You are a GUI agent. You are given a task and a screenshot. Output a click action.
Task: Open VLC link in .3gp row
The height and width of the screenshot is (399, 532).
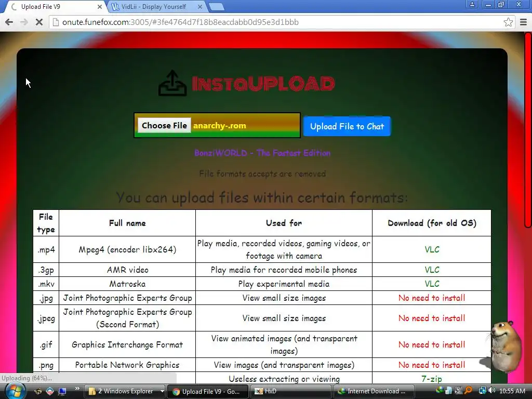pyautogui.click(x=432, y=270)
